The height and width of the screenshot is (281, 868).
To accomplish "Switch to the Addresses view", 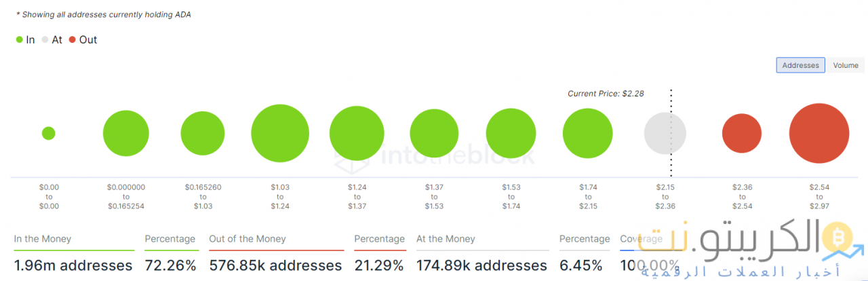I will [800, 65].
